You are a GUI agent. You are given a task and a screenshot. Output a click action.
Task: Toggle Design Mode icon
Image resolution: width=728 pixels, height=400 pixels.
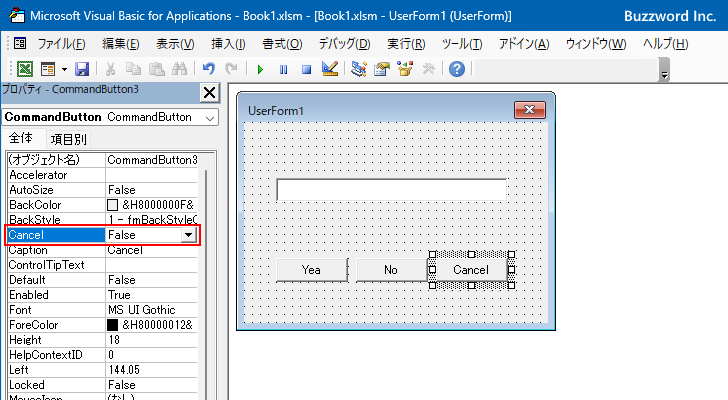330,69
